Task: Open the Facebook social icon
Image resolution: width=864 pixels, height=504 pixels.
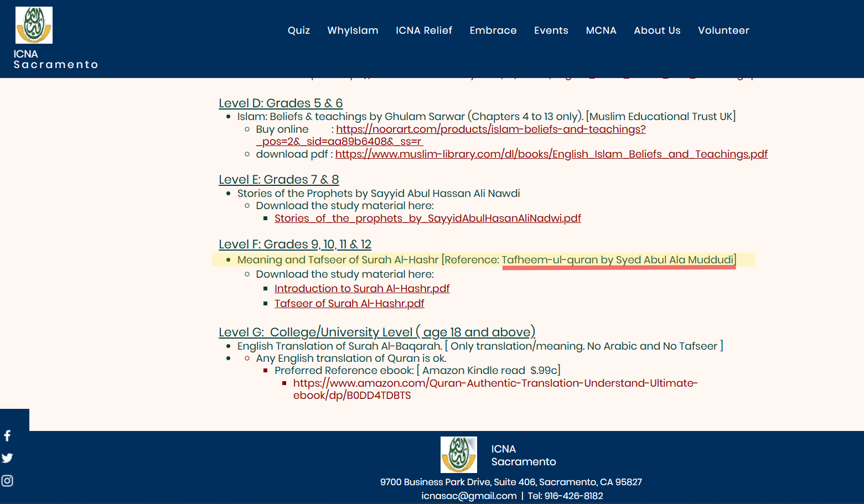Action: 7,436
